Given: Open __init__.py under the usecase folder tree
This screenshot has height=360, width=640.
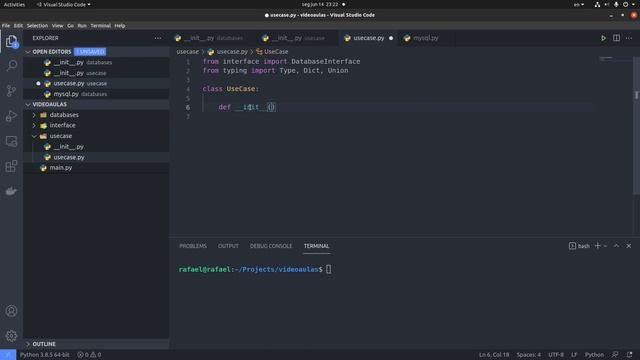Looking at the screenshot, I should [69, 147].
